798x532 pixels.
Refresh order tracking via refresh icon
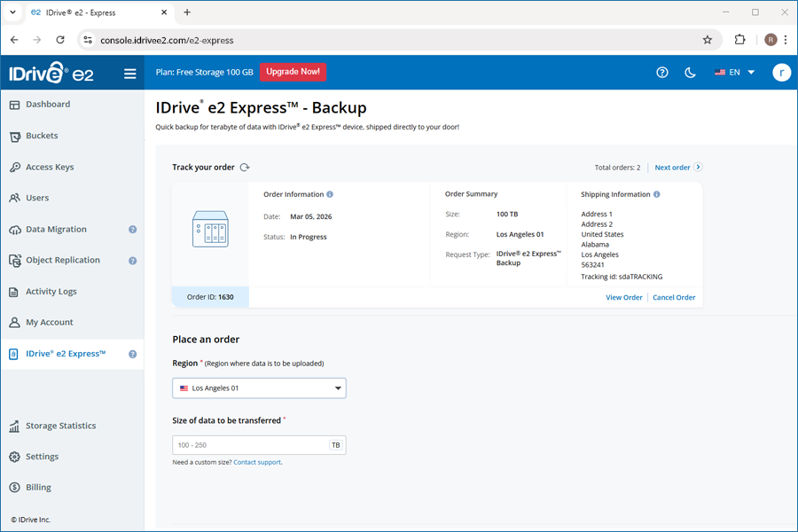coord(245,168)
